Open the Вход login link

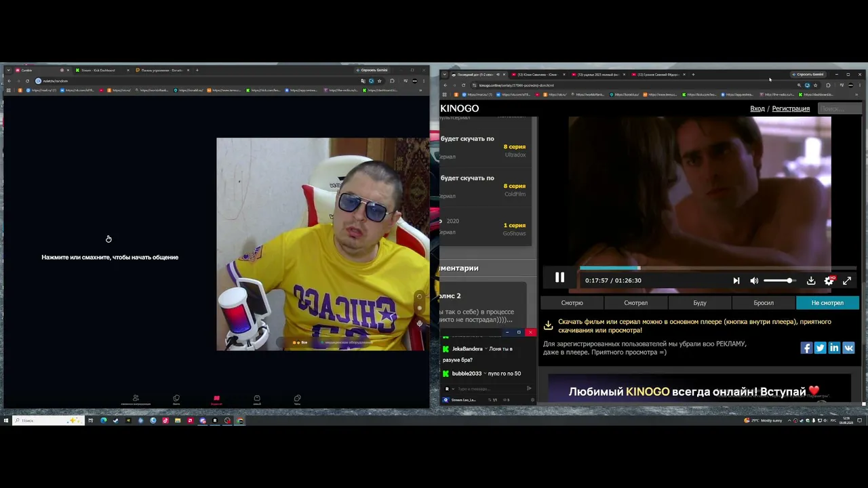tap(757, 108)
